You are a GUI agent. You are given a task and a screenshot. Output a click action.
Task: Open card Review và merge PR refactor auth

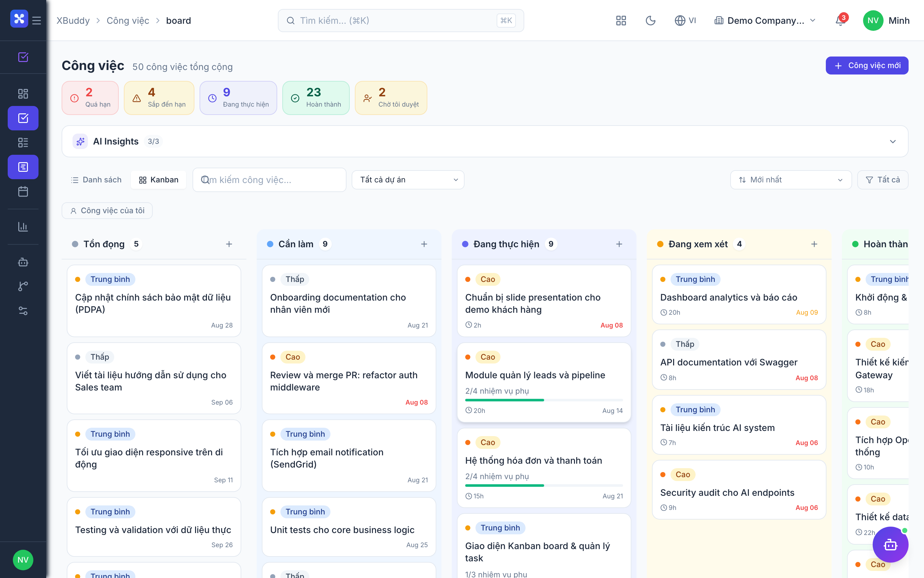coord(349,379)
